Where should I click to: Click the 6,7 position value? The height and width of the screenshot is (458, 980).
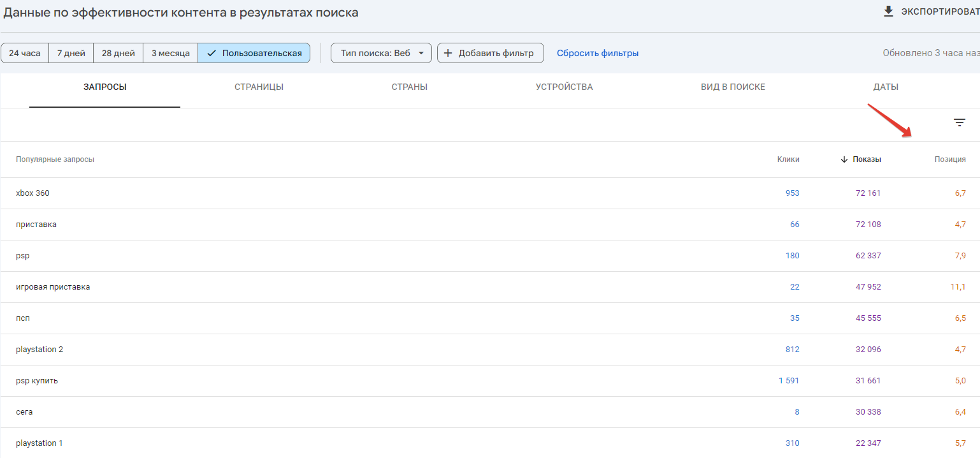pos(960,193)
